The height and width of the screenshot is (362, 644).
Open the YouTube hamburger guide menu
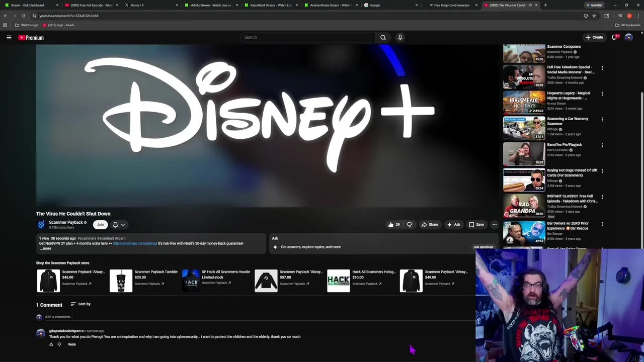[9, 37]
